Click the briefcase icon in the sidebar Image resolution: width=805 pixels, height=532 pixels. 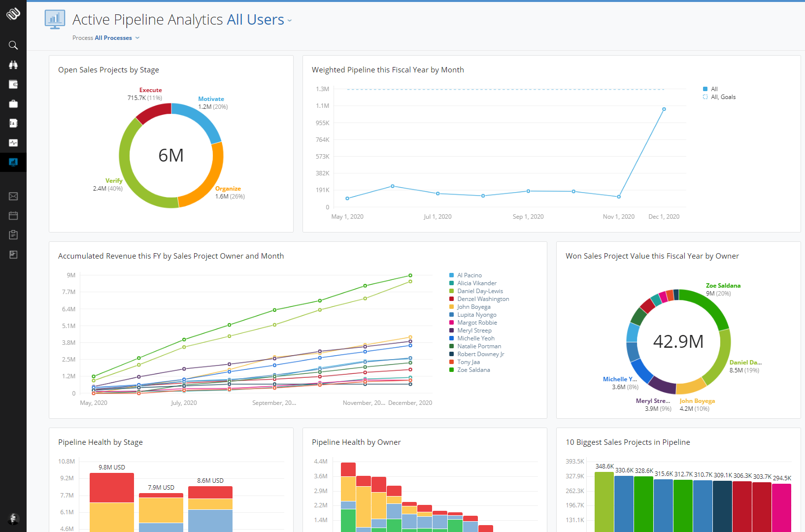[x=13, y=103]
